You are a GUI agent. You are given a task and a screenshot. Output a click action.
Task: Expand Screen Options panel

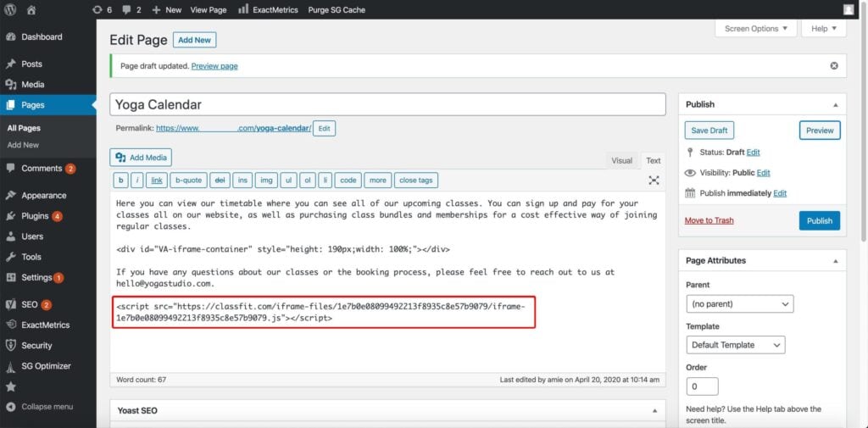[755, 29]
